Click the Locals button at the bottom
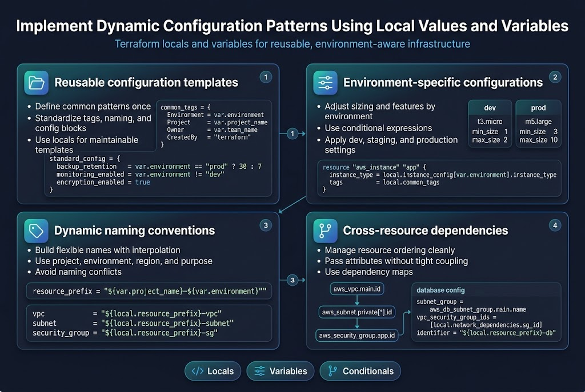 [x=213, y=371]
